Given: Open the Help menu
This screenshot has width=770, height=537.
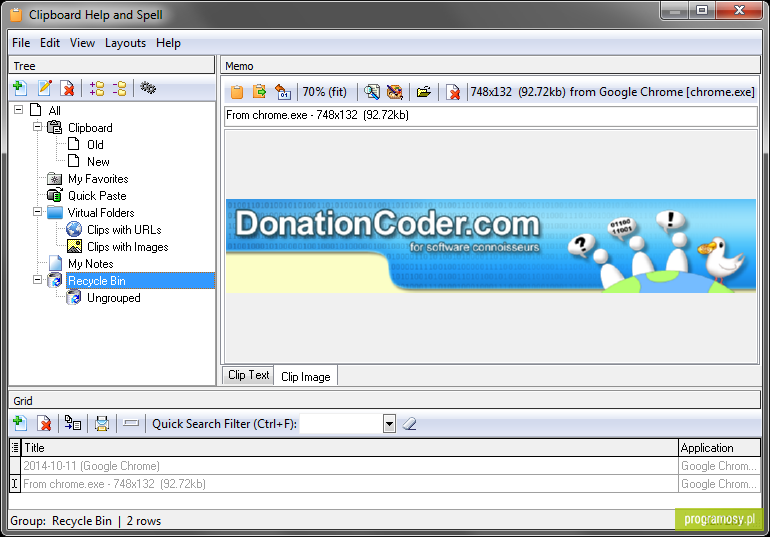Looking at the screenshot, I should pyautogui.click(x=168, y=43).
